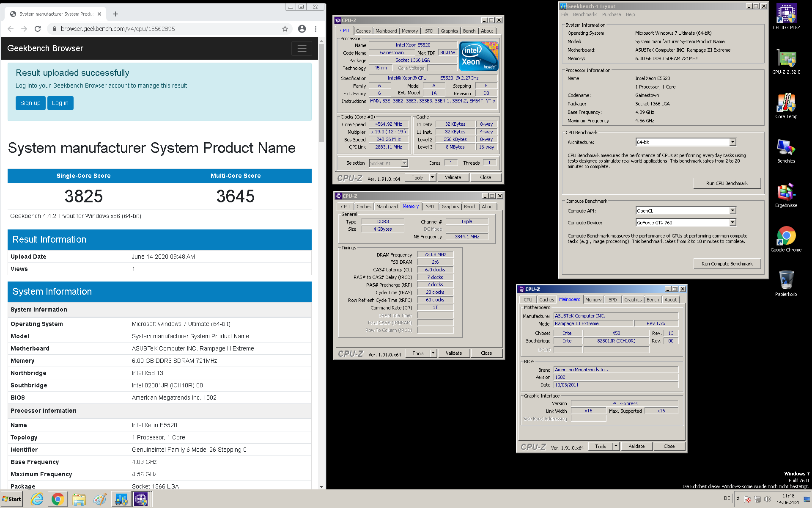
Task: Launch Core Temp from the desktop
Action: tap(786, 106)
